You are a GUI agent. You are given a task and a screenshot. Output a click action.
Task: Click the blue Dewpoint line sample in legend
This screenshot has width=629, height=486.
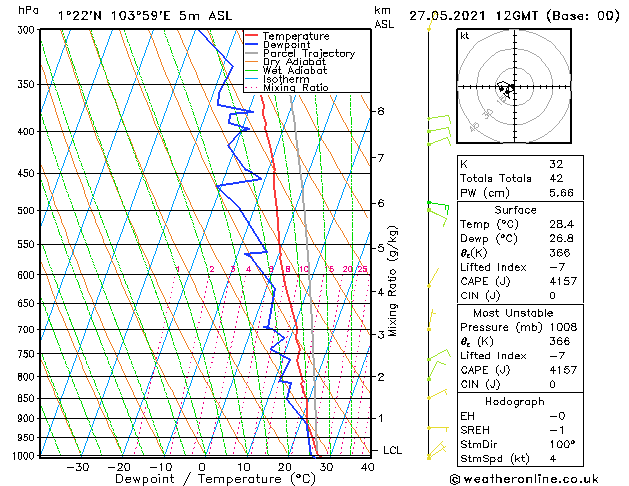[252, 44]
